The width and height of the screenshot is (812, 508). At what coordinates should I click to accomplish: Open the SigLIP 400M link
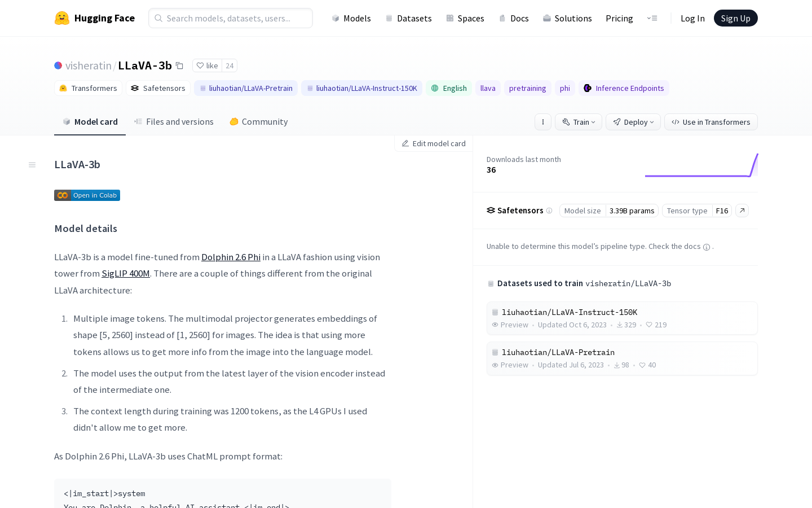tap(126, 273)
